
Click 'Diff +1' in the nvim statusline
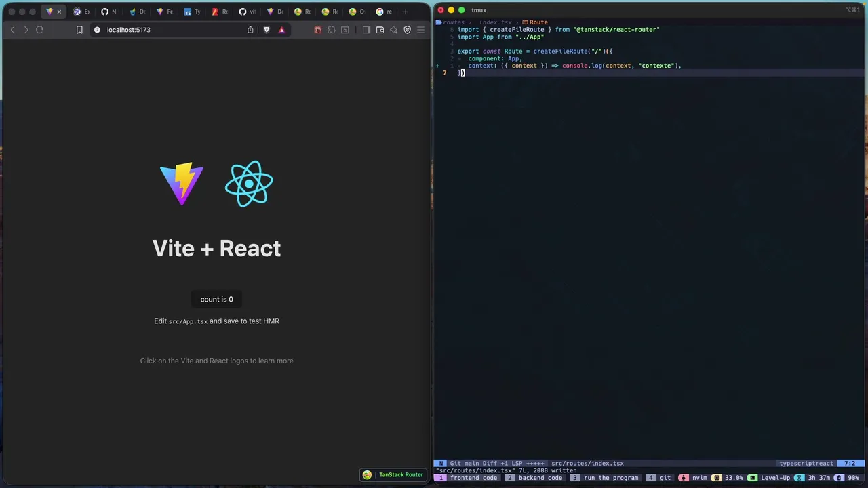tap(494, 464)
